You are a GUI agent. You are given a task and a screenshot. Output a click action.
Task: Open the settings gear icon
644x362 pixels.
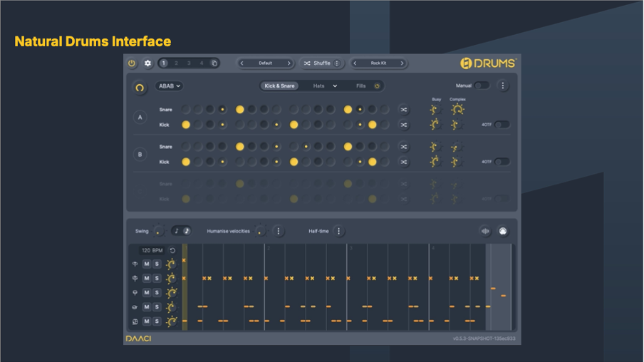tap(147, 63)
